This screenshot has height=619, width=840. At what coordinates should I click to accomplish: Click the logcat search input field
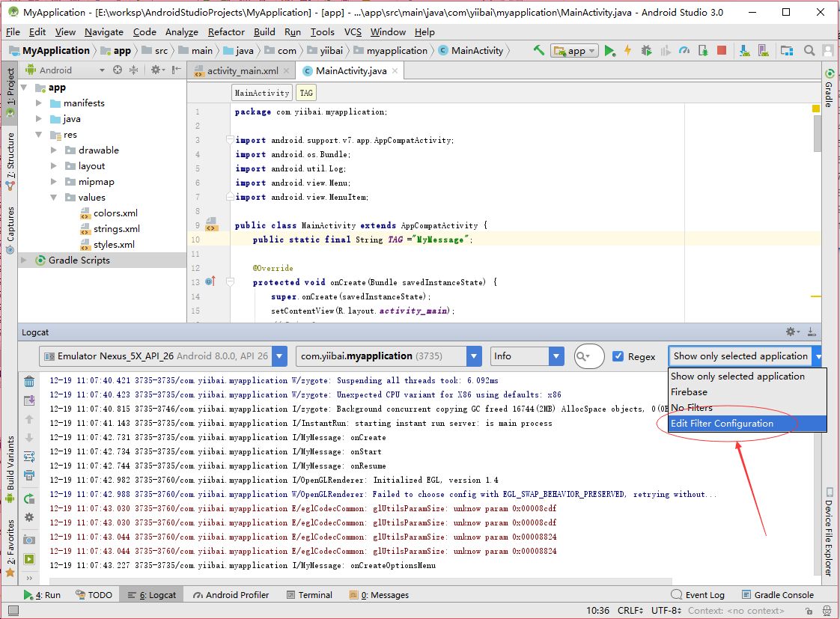[589, 356]
